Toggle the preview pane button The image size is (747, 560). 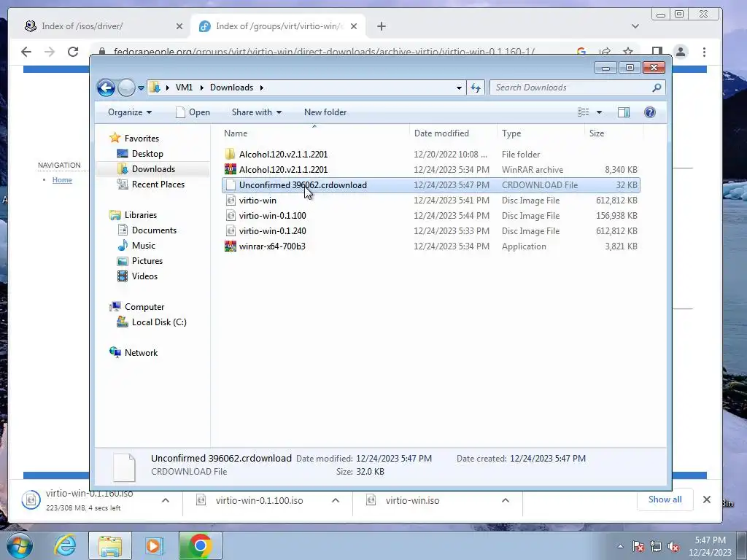tap(624, 112)
